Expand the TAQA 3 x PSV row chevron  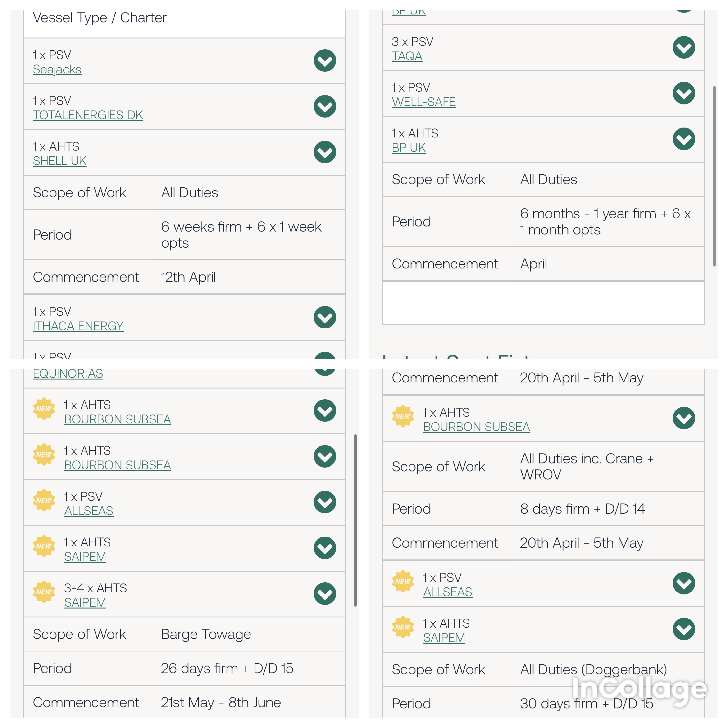[684, 47]
